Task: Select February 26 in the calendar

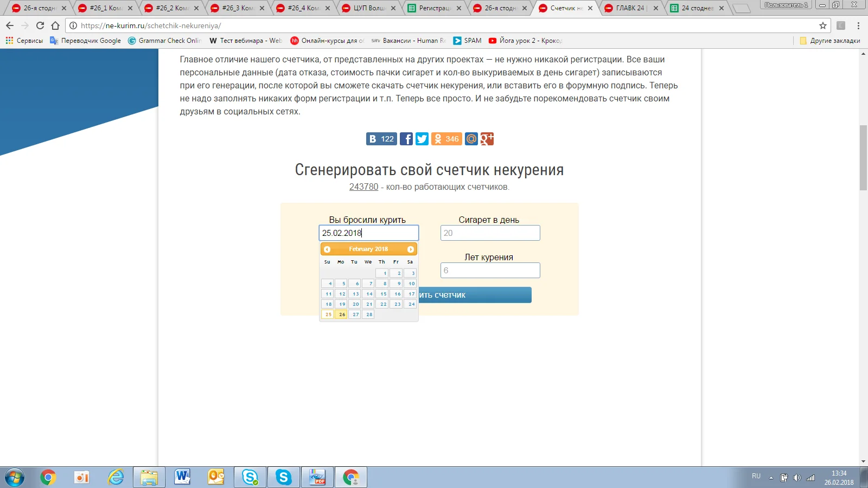Action: pyautogui.click(x=341, y=314)
